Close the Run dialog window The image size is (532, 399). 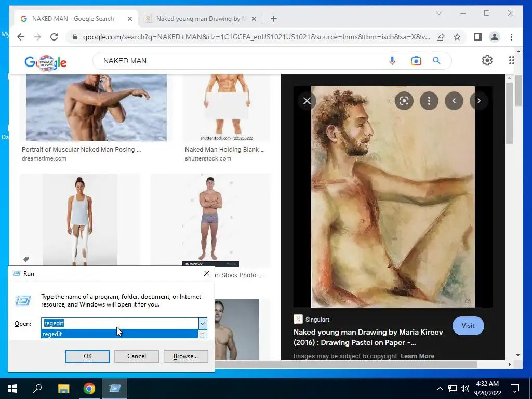click(207, 273)
